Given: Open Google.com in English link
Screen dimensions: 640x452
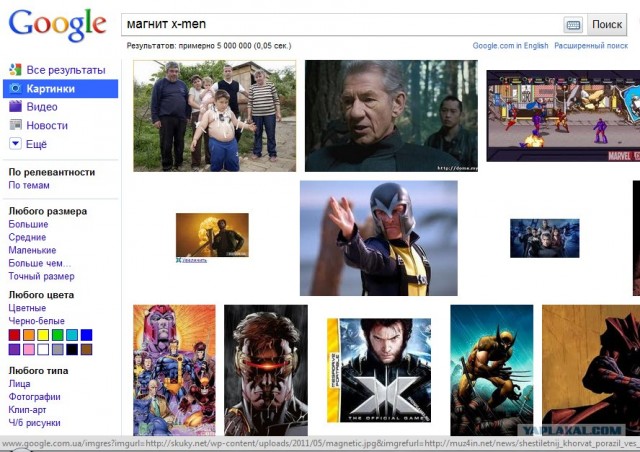Looking at the screenshot, I should click(x=510, y=46).
